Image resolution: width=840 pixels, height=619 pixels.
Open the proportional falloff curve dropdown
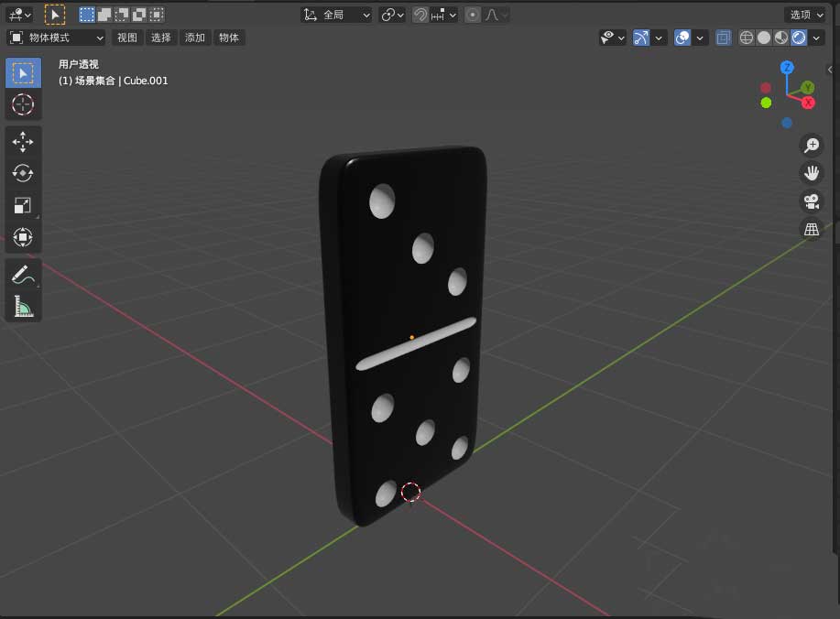click(496, 15)
